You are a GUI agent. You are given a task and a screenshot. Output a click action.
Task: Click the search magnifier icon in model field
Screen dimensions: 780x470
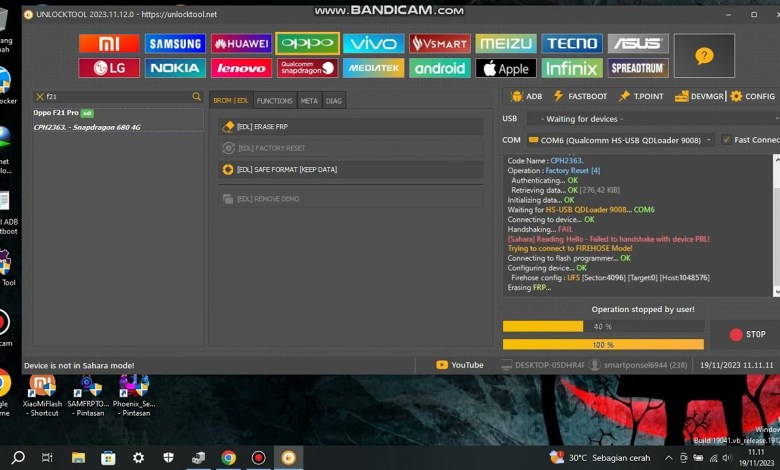(197, 97)
